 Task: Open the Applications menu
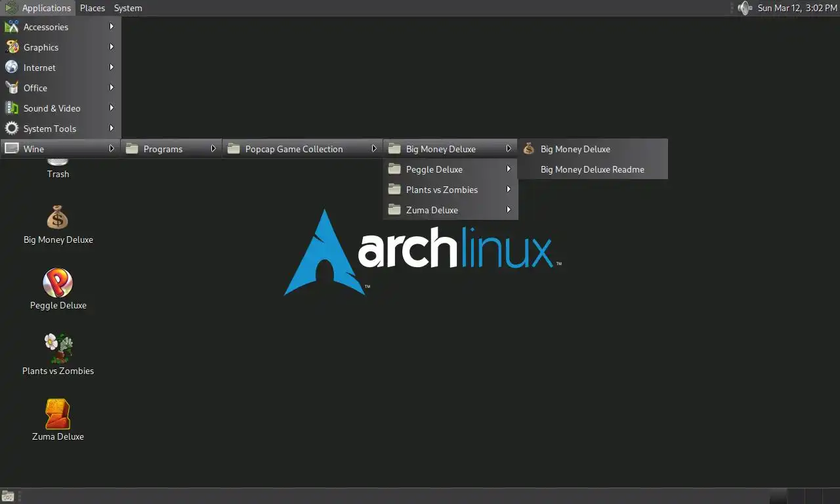point(38,8)
